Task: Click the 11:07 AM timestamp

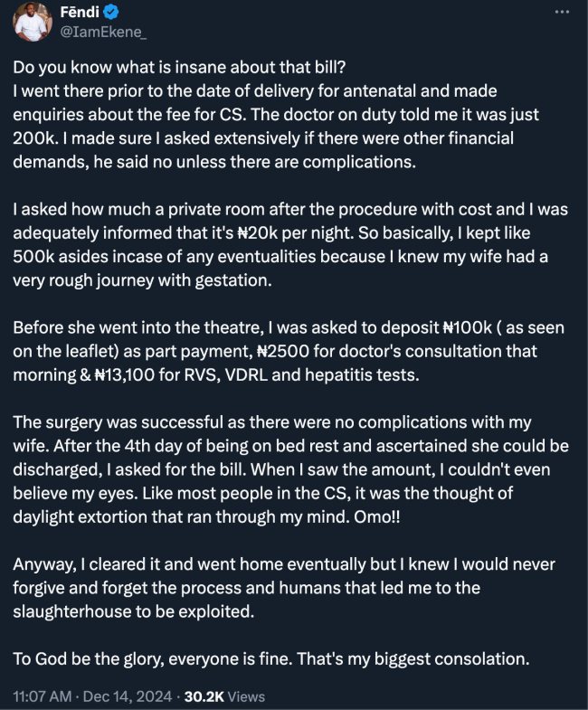Action: [42, 696]
